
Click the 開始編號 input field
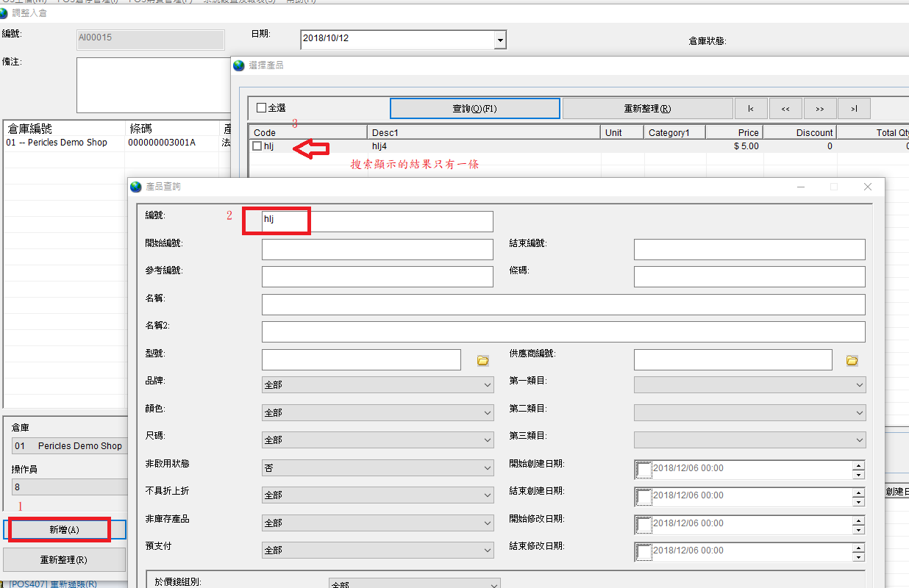point(377,249)
